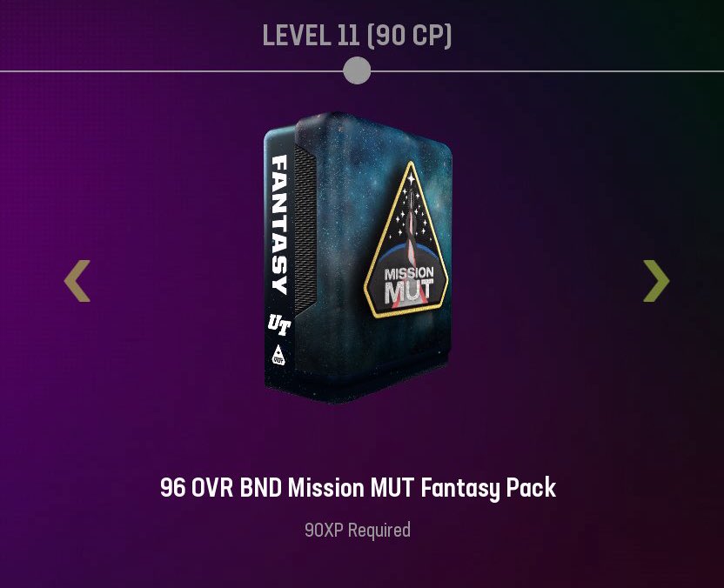
Task: Click the large MUT lettering on patch
Action: [x=409, y=292]
